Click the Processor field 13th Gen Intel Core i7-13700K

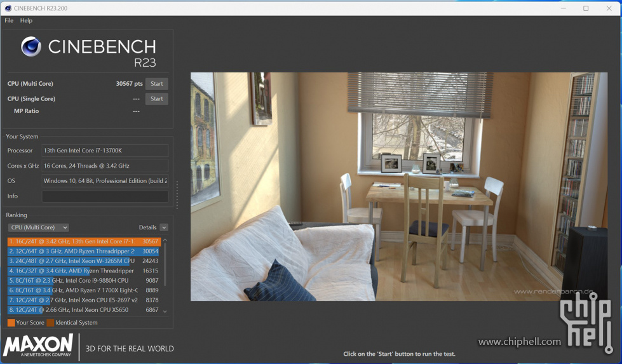click(105, 151)
